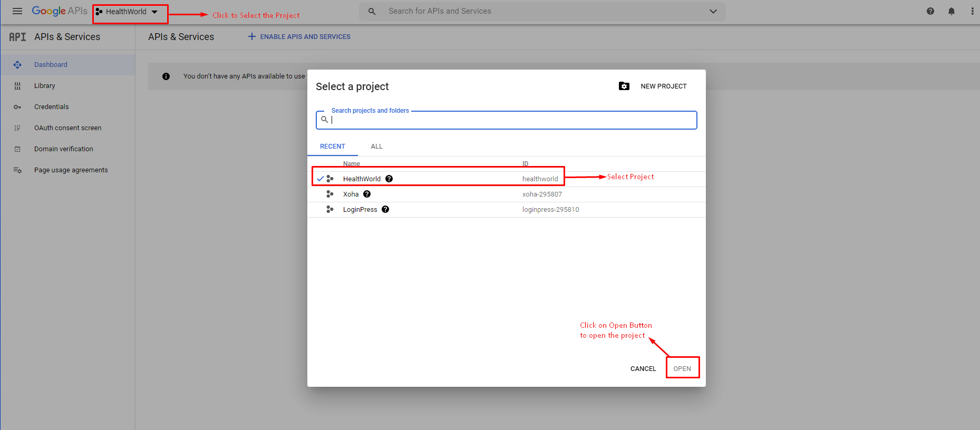Screen dimensions: 980x430
Task: Click the Name column header
Action: coord(352,164)
